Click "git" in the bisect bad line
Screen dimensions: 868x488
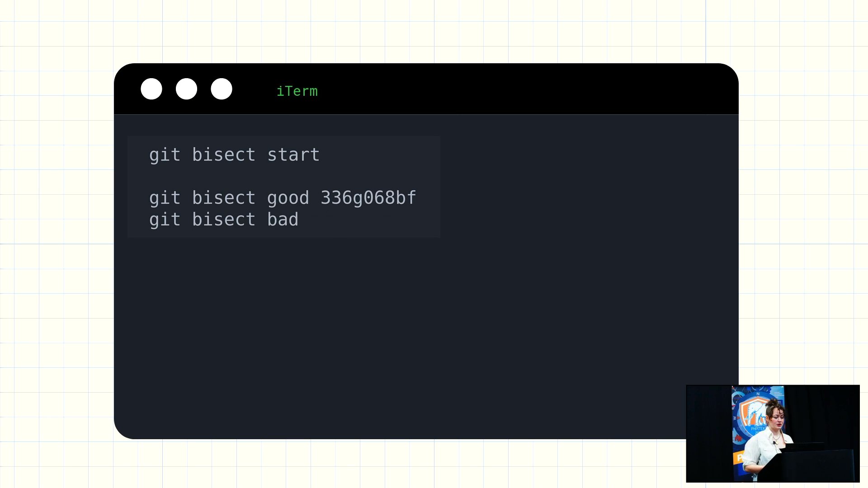(x=165, y=220)
